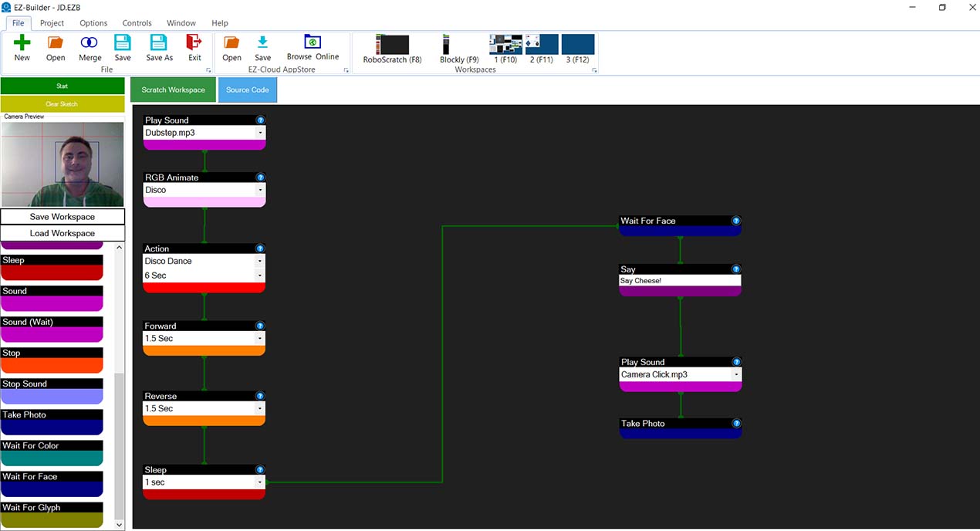Select the Wait For Glyph palette block
This screenshot has width=980, height=531.
point(52,514)
